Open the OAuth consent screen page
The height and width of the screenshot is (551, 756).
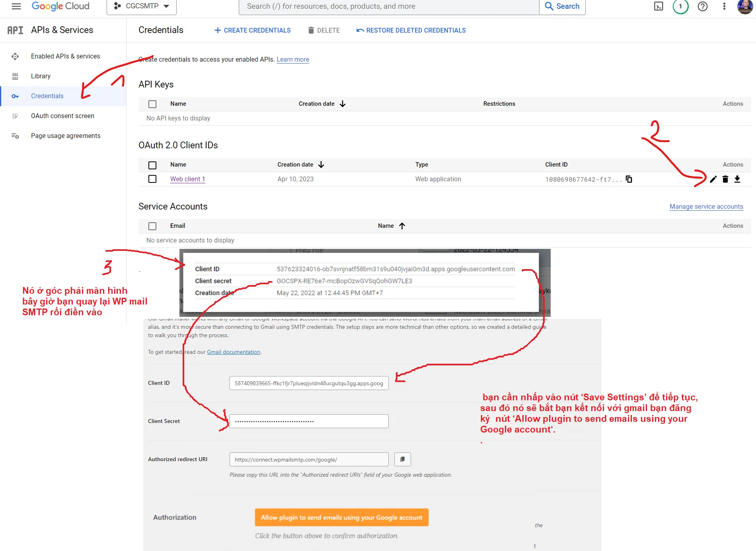[63, 116]
